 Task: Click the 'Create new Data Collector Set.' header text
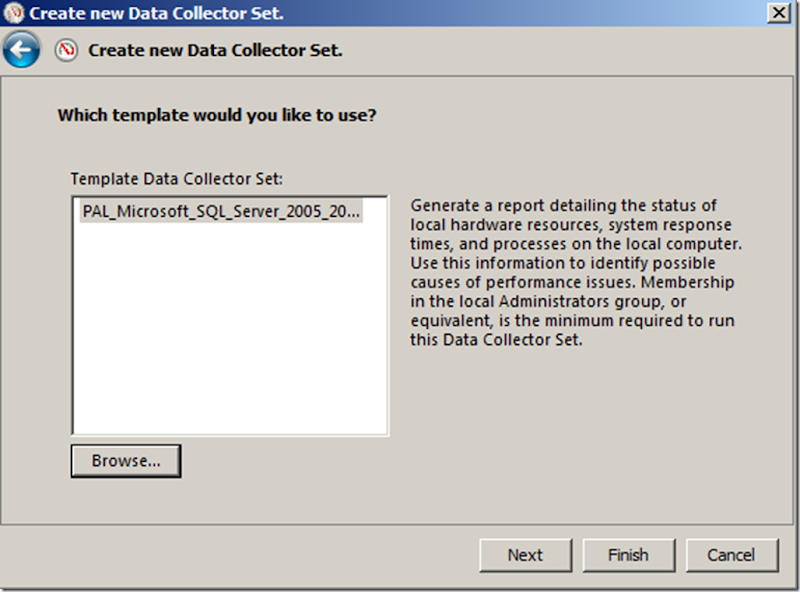(x=215, y=50)
